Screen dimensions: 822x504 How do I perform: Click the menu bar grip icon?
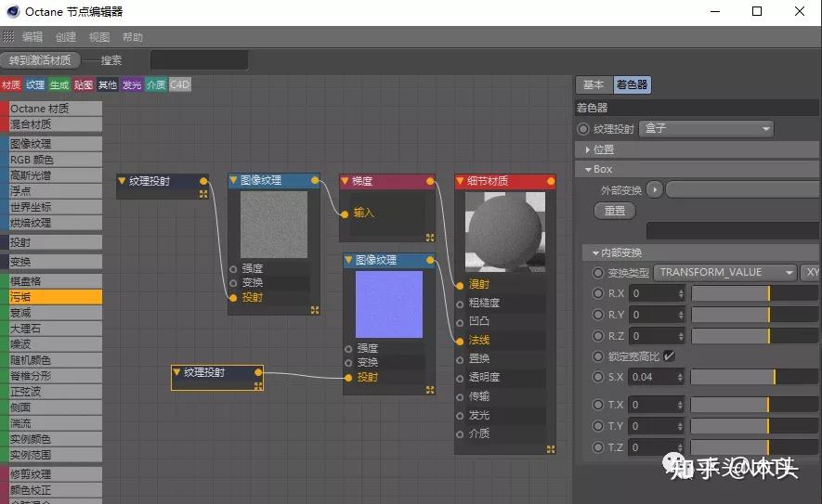(7, 37)
